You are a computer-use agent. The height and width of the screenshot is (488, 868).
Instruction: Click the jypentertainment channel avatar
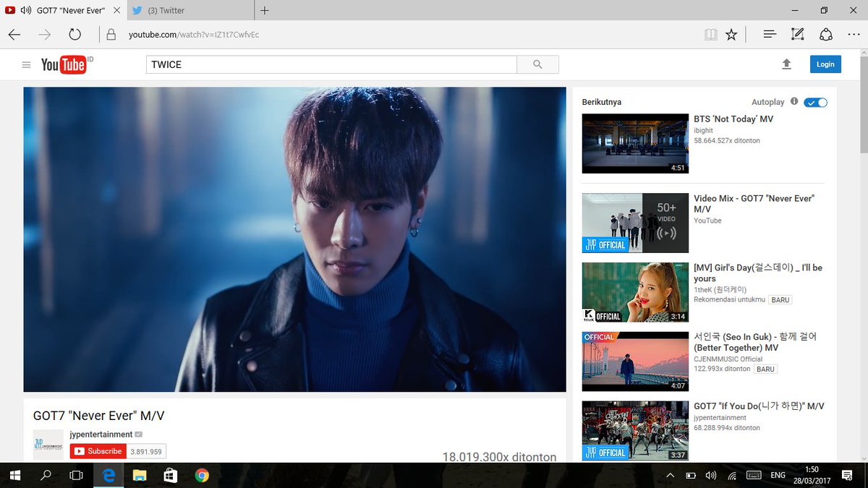pyautogui.click(x=48, y=444)
